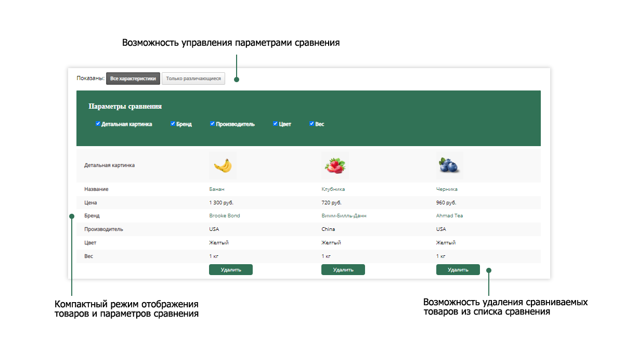
Task: Open the blueberry product image
Action: click(449, 166)
